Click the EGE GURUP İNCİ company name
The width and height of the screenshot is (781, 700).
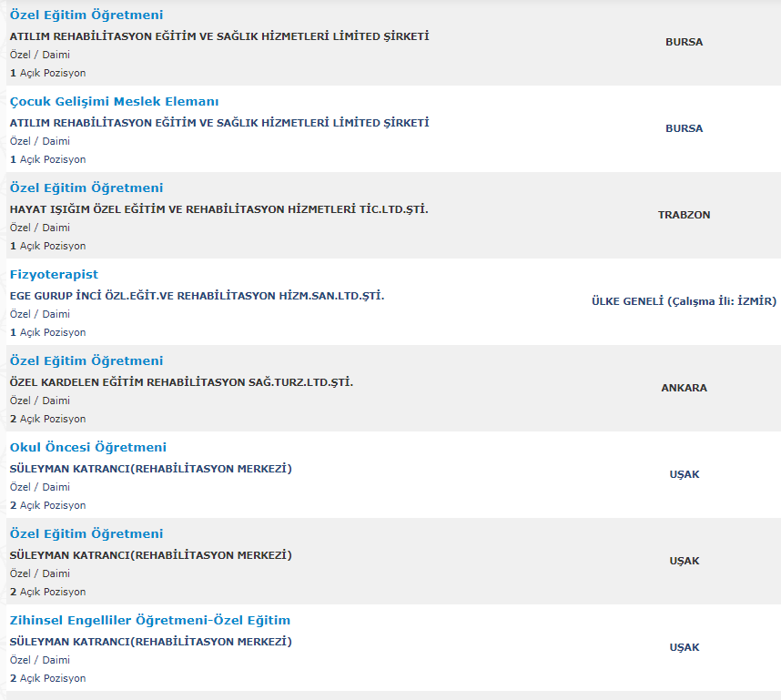pos(197,296)
